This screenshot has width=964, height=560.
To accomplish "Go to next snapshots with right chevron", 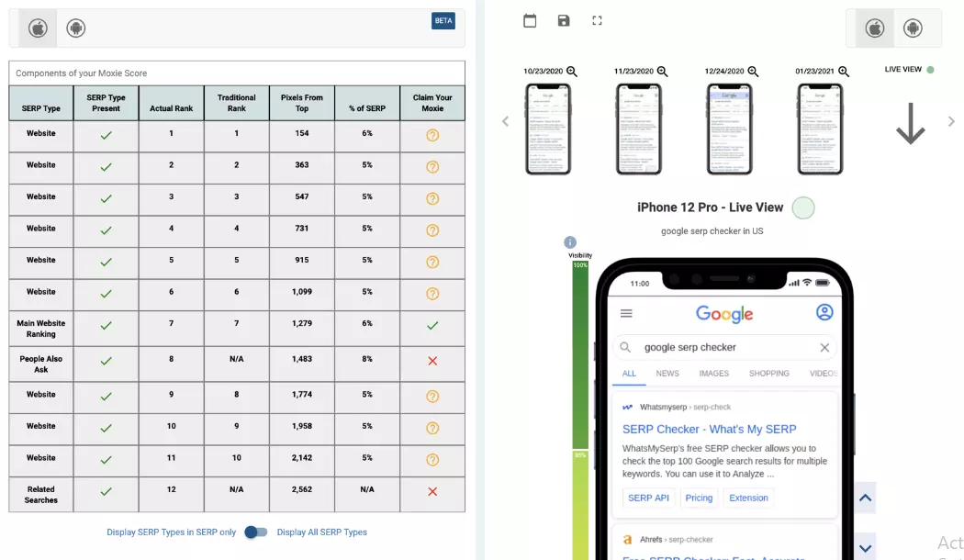I will click(951, 122).
